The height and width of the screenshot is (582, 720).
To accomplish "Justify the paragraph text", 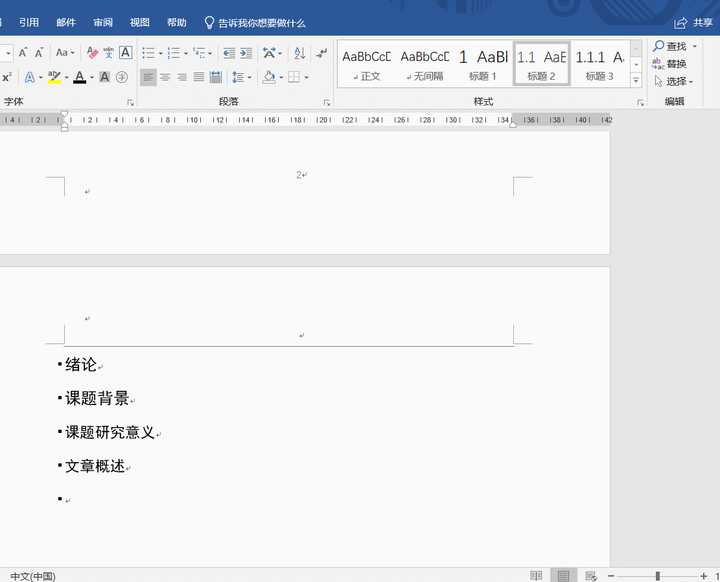I will tap(198, 77).
